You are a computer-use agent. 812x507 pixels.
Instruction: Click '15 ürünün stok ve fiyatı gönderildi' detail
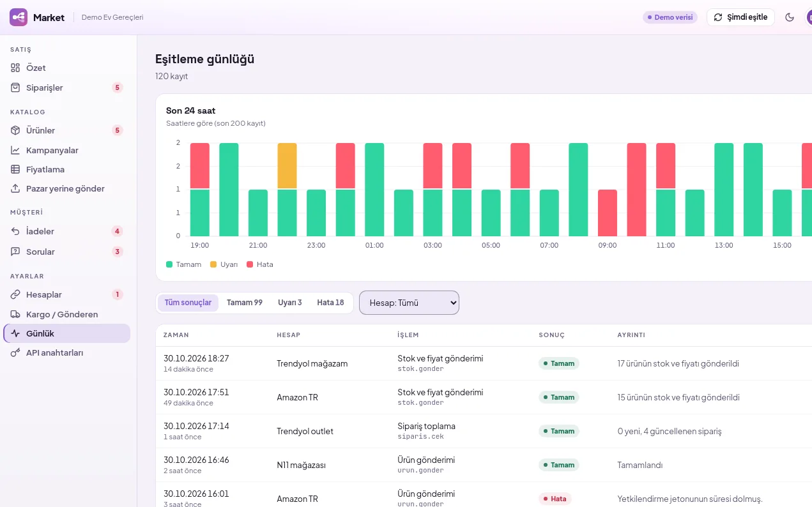click(678, 397)
